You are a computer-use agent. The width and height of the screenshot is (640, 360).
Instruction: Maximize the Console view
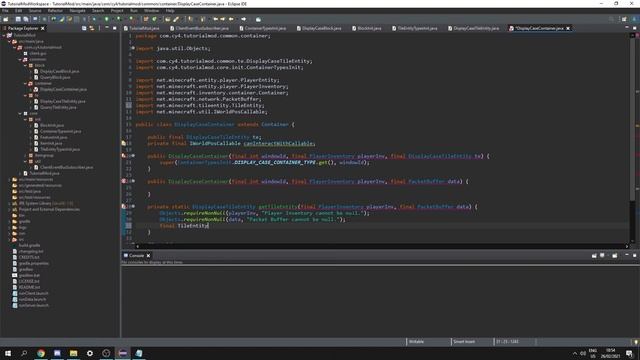coord(635,255)
